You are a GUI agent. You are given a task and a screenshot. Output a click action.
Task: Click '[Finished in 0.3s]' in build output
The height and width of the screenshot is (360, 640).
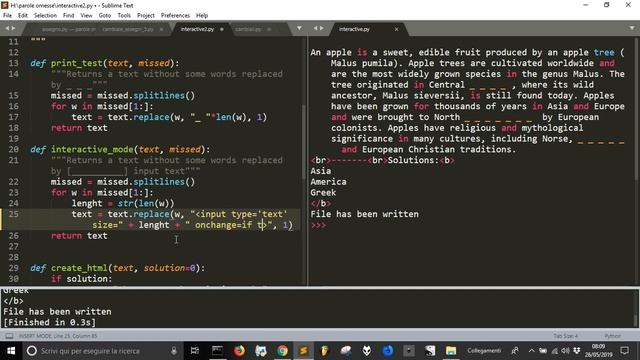click(49, 322)
